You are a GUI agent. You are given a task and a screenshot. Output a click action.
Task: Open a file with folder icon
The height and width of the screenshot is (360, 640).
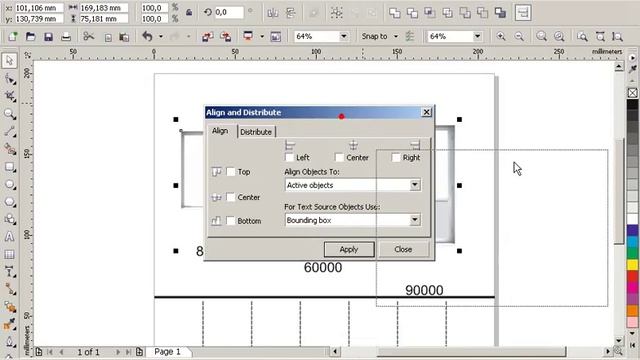click(x=31, y=37)
